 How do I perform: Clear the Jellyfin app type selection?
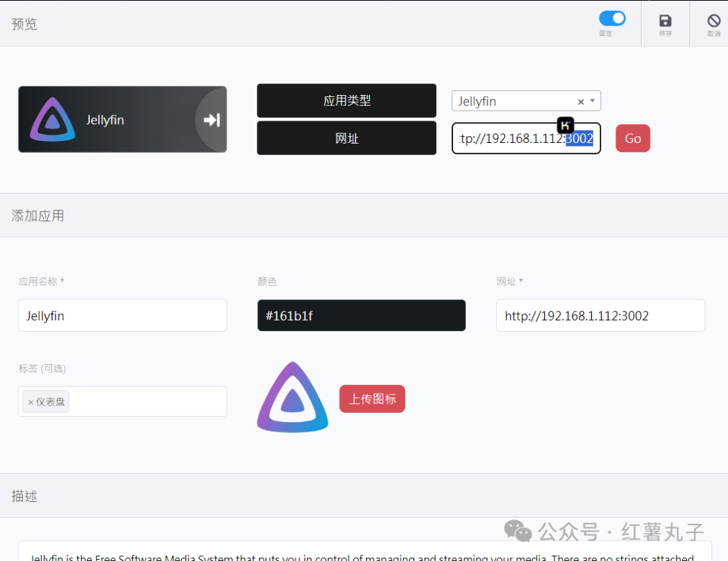coord(580,102)
